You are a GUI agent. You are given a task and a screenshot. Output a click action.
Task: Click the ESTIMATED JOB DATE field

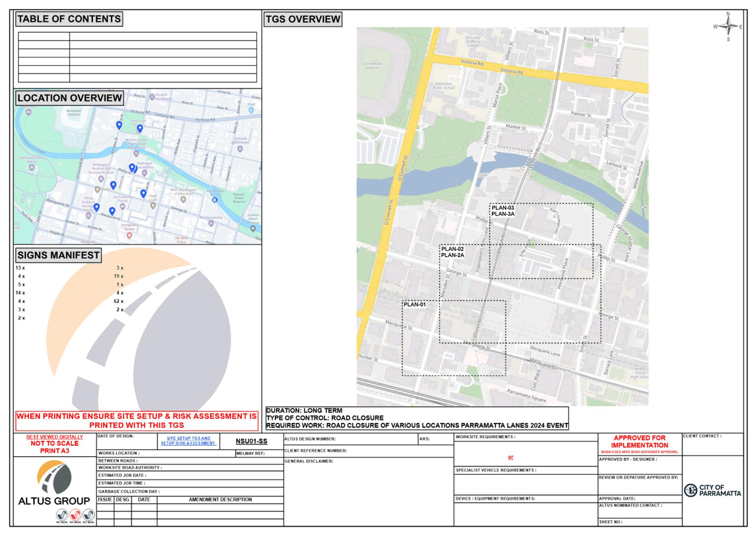point(190,475)
